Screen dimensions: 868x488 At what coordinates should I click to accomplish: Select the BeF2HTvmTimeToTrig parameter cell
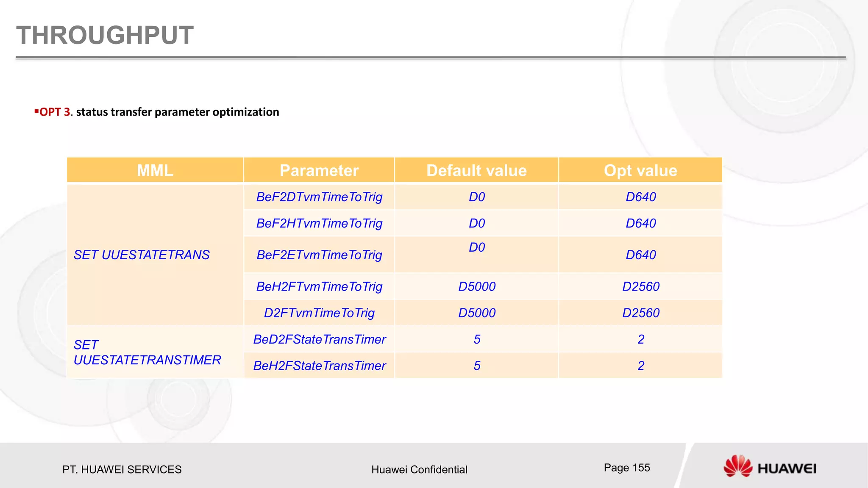[x=319, y=223]
